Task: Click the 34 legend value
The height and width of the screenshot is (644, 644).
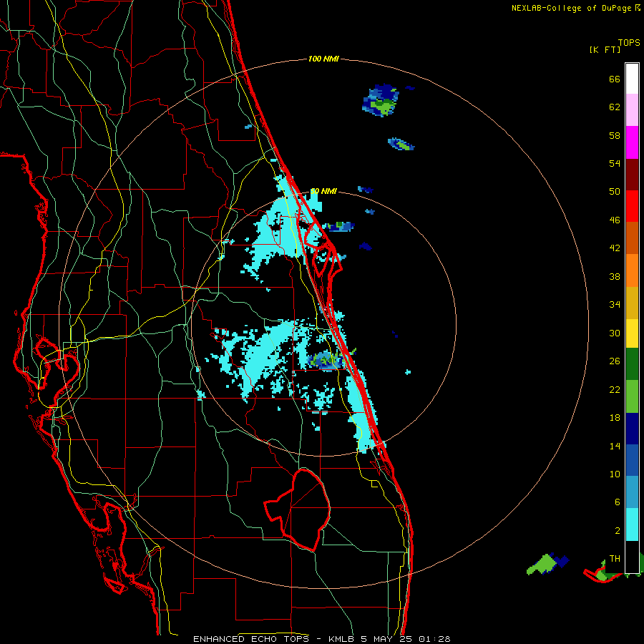Action: click(x=615, y=305)
